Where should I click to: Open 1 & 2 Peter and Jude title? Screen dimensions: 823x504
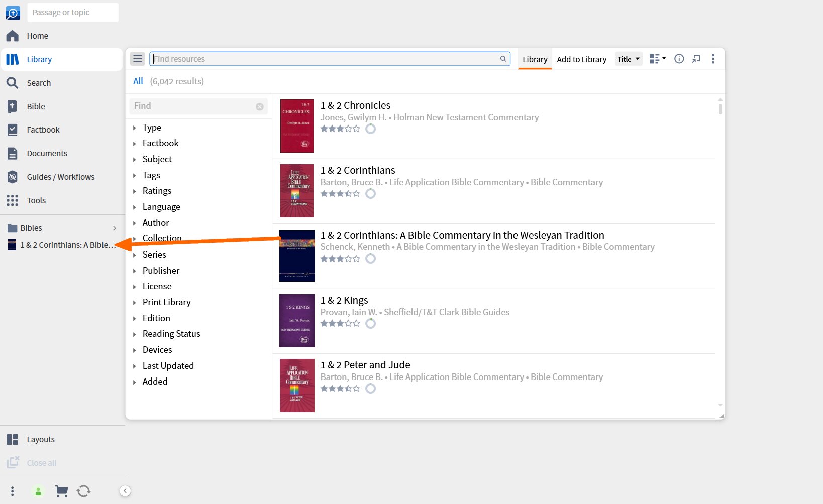coord(365,365)
